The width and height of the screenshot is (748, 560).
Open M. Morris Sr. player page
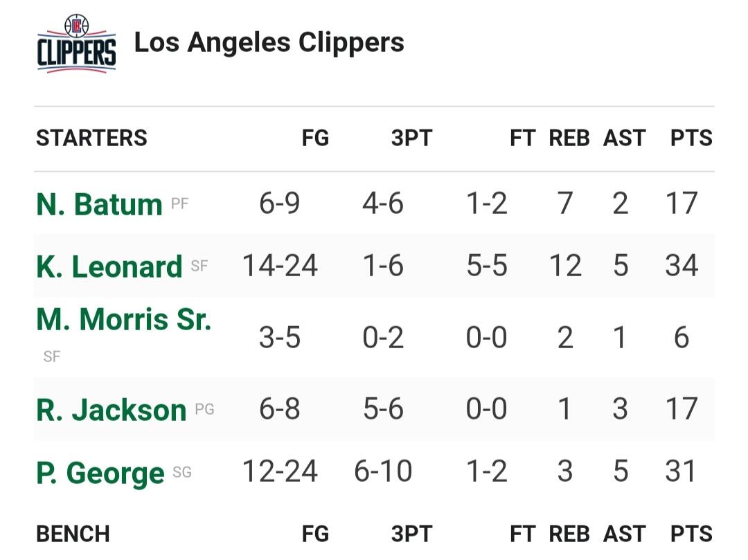click(x=123, y=320)
